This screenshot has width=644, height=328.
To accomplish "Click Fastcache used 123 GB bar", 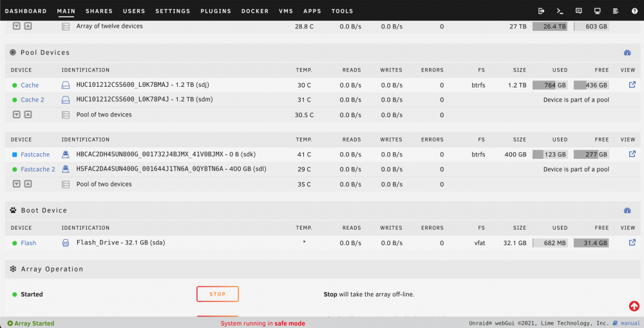I will 550,154.
